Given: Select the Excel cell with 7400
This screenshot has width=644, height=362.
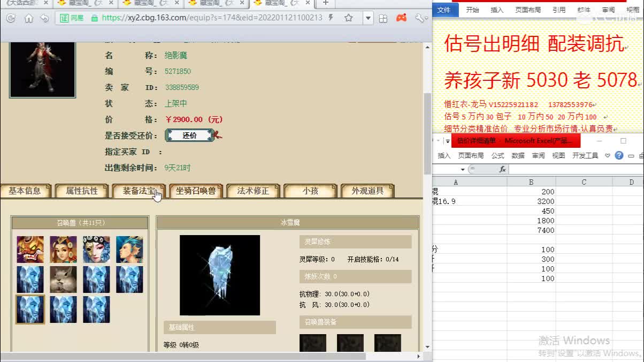Looking at the screenshot, I should pos(531,230).
